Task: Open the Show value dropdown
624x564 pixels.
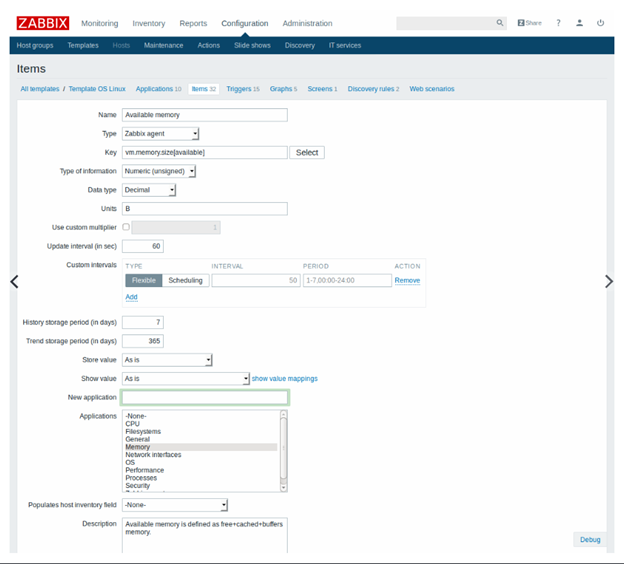Action: pos(186,379)
